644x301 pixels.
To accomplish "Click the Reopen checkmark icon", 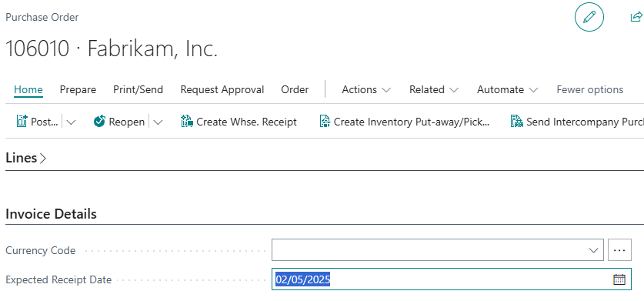I will click(99, 122).
